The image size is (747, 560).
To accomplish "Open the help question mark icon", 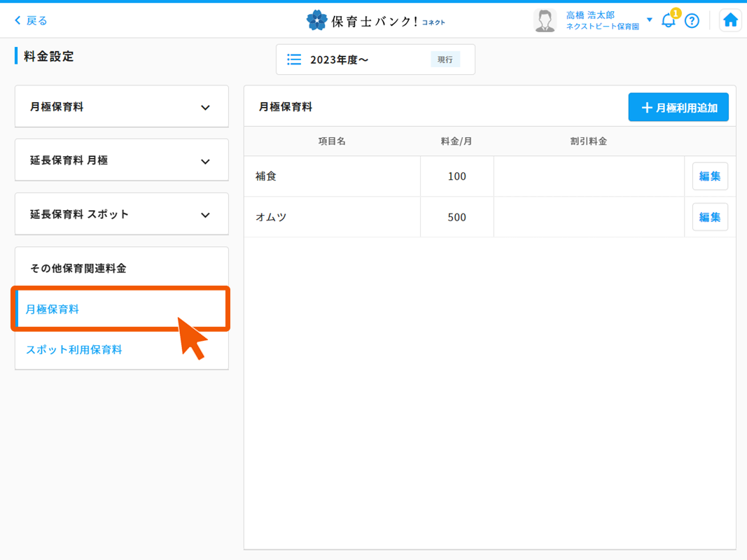I will [x=692, y=21].
